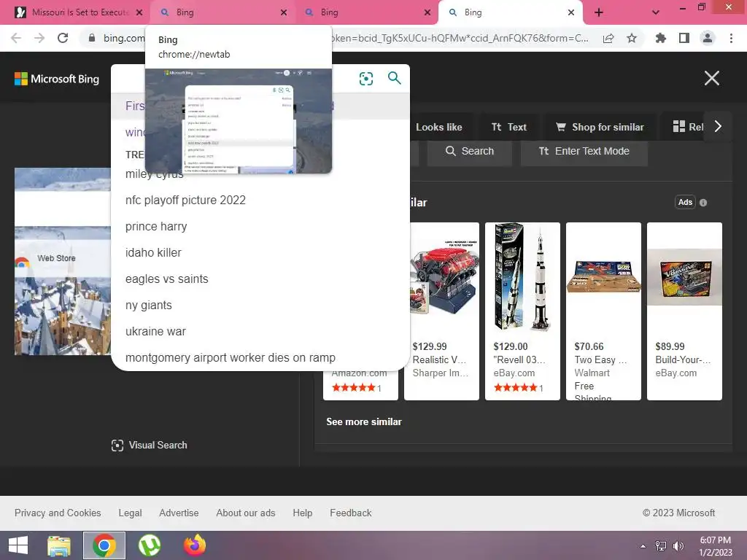
Task: Select suggestion idaho killer
Action: 260,253
